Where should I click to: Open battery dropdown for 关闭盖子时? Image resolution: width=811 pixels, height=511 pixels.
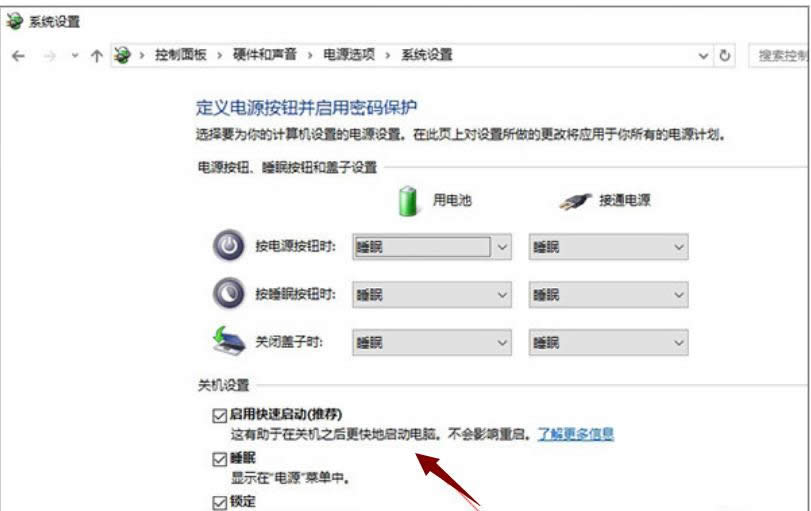(x=432, y=342)
